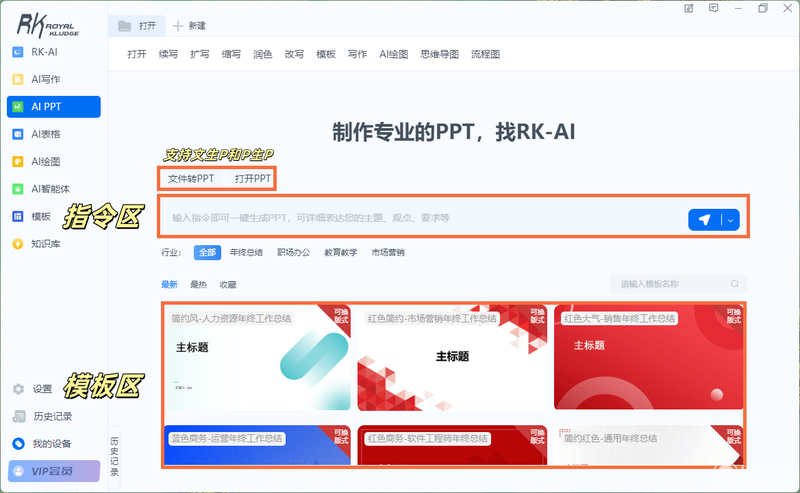Click the 打开PPT button

tap(253, 179)
